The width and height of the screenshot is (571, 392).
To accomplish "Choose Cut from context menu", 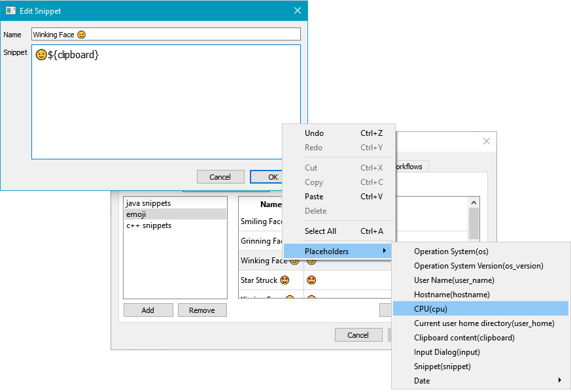I will click(x=339, y=168).
